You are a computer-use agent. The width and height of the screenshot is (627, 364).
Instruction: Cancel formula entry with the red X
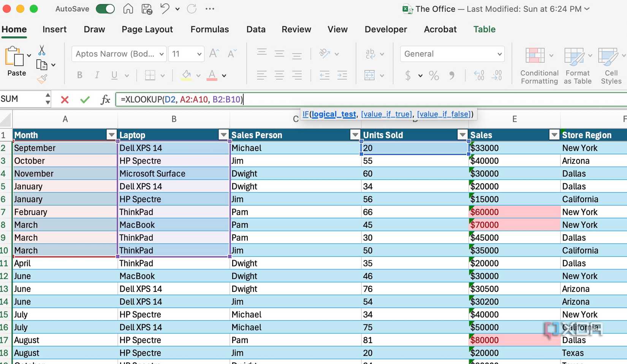(65, 99)
